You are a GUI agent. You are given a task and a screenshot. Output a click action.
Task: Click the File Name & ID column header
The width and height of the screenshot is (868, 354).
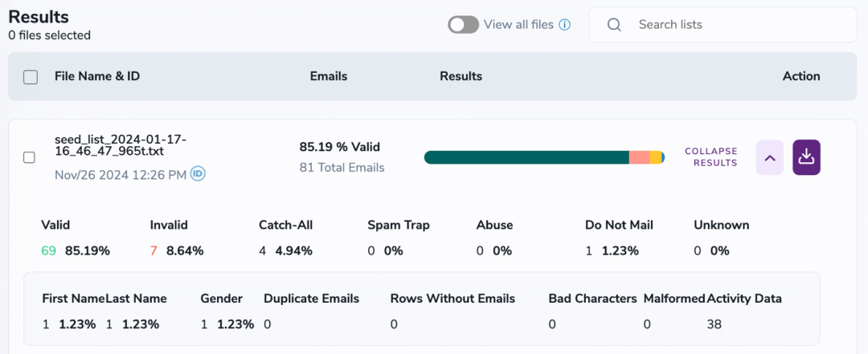point(97,76)
